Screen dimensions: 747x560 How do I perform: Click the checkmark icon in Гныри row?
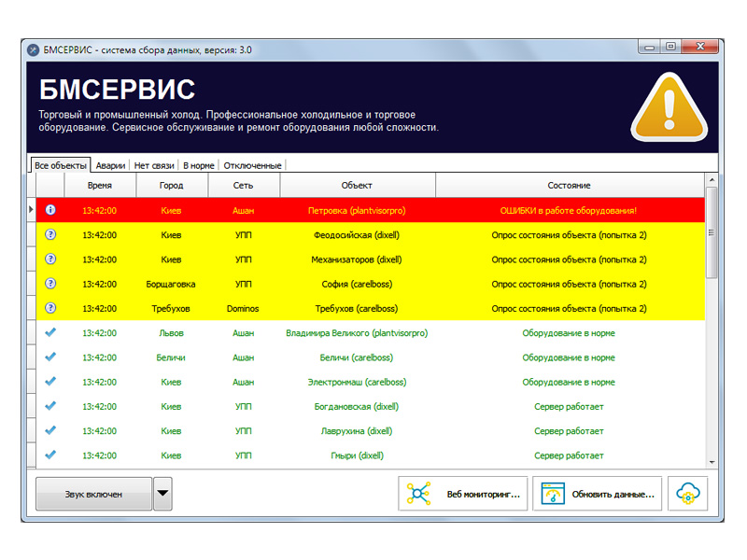click(x=50, y=455)
